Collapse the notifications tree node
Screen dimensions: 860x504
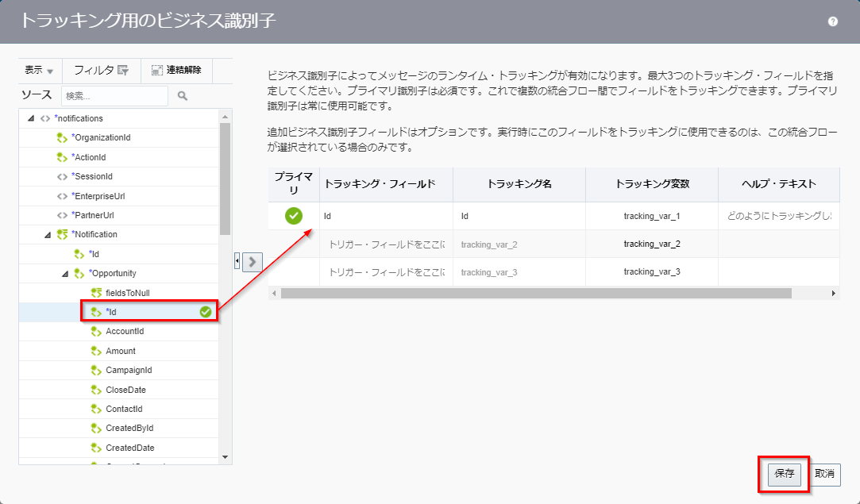(31, 119)
